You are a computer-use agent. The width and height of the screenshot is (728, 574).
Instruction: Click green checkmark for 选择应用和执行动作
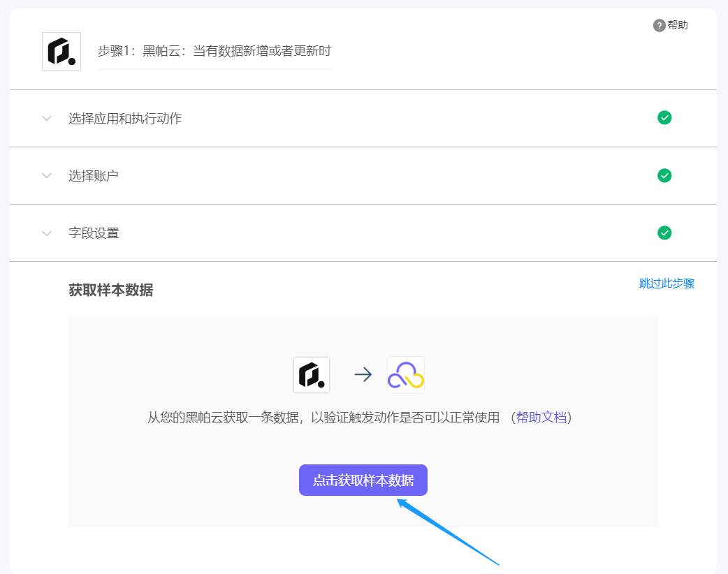click(664, 118)
